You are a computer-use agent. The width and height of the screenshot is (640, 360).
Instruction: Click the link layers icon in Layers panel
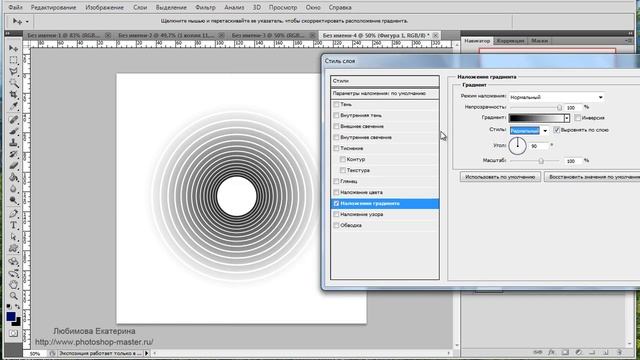pos(538,352)
